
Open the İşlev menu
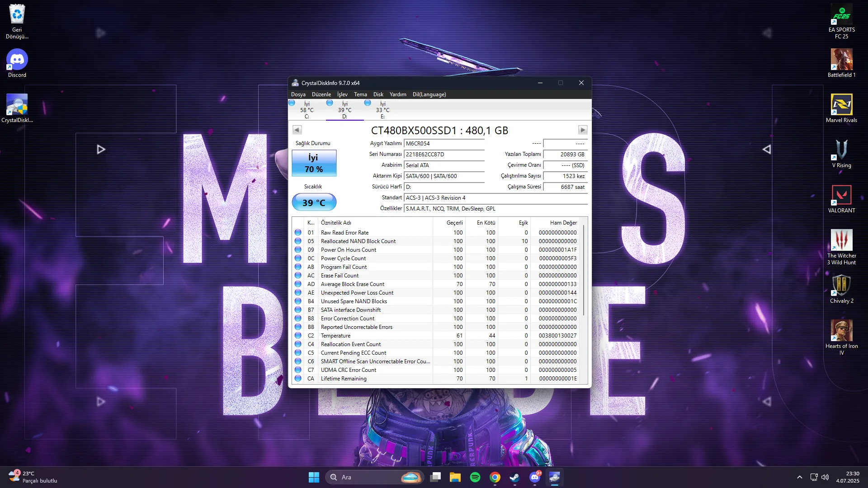click(342, 94)
